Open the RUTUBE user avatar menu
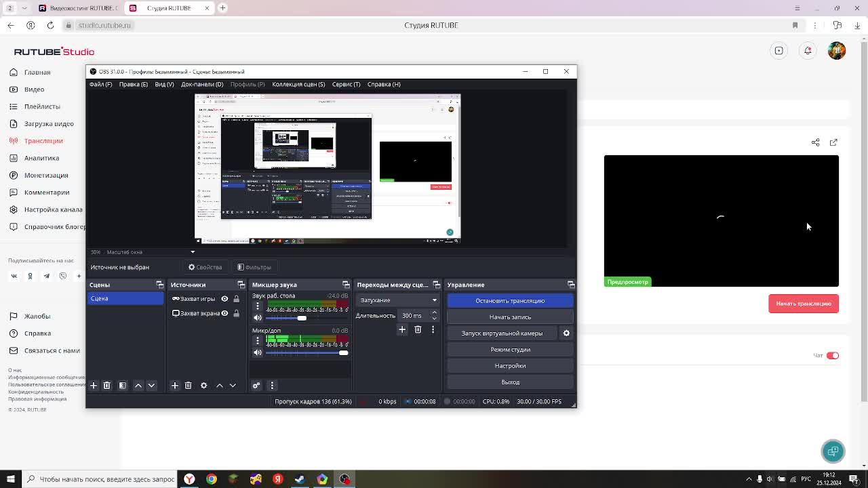 (837, 51)
